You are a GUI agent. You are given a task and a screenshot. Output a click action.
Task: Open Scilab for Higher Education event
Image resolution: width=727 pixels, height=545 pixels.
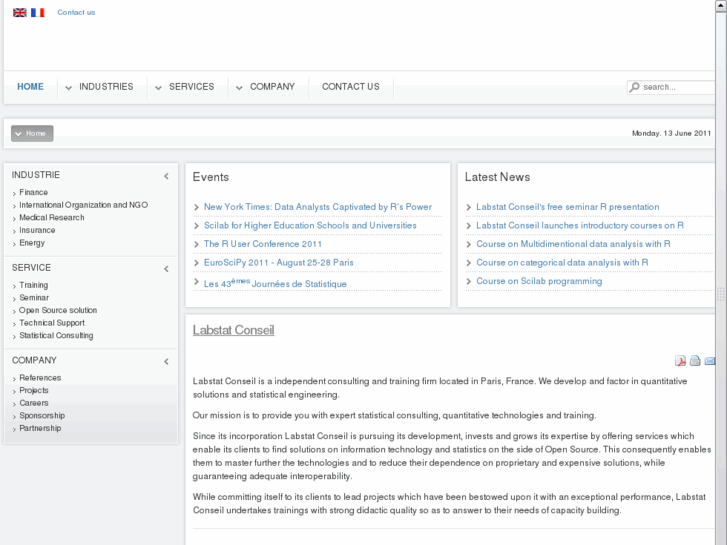tap(310, 225)
